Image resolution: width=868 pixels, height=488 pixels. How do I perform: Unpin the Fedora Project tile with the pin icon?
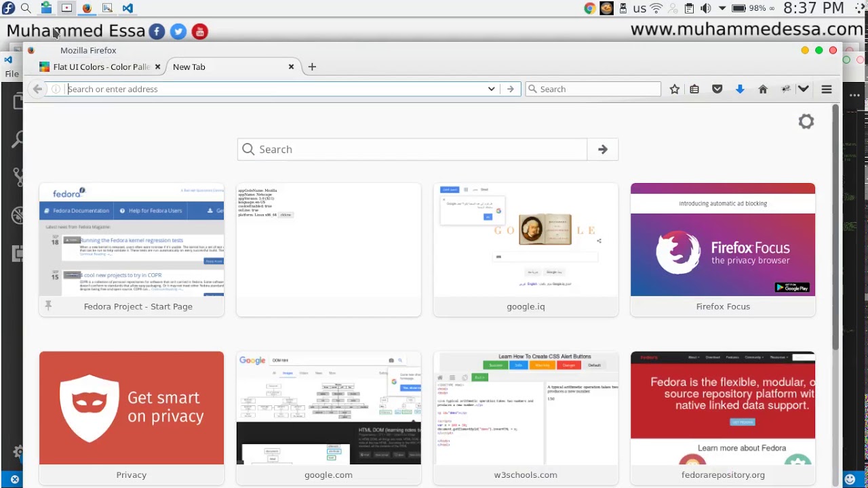pos(48,306)
